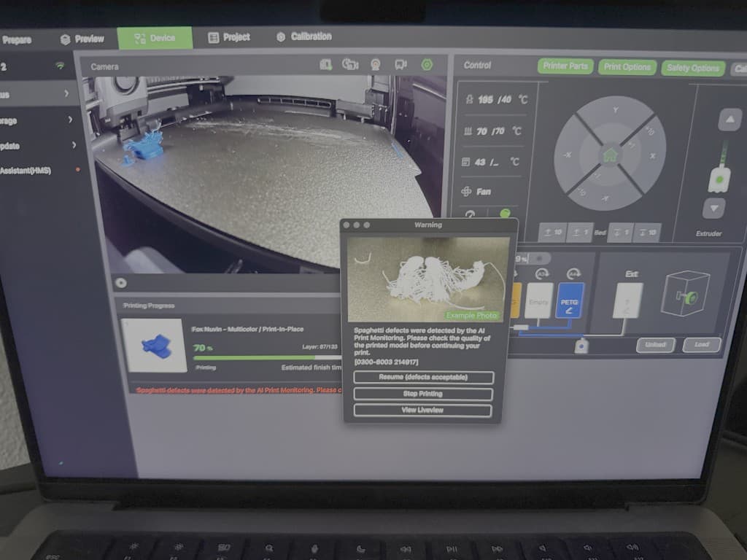747x560 pixels.
Task: Click the green print progress bar
Action: 267,357
